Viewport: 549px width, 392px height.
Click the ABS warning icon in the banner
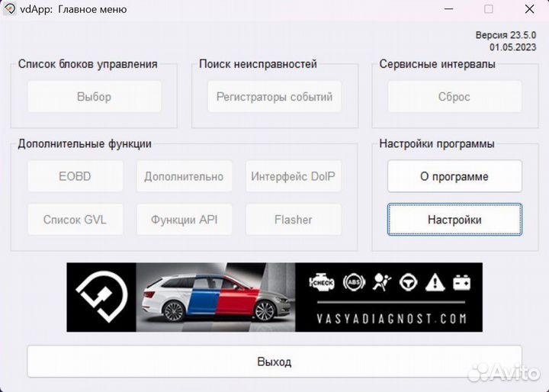(x=355, y=282)
